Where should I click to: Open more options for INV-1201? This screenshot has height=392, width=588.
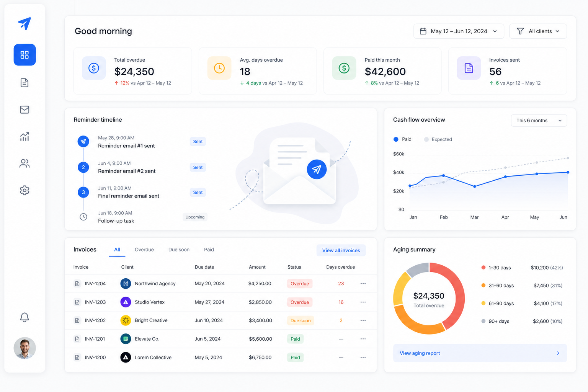363,339
